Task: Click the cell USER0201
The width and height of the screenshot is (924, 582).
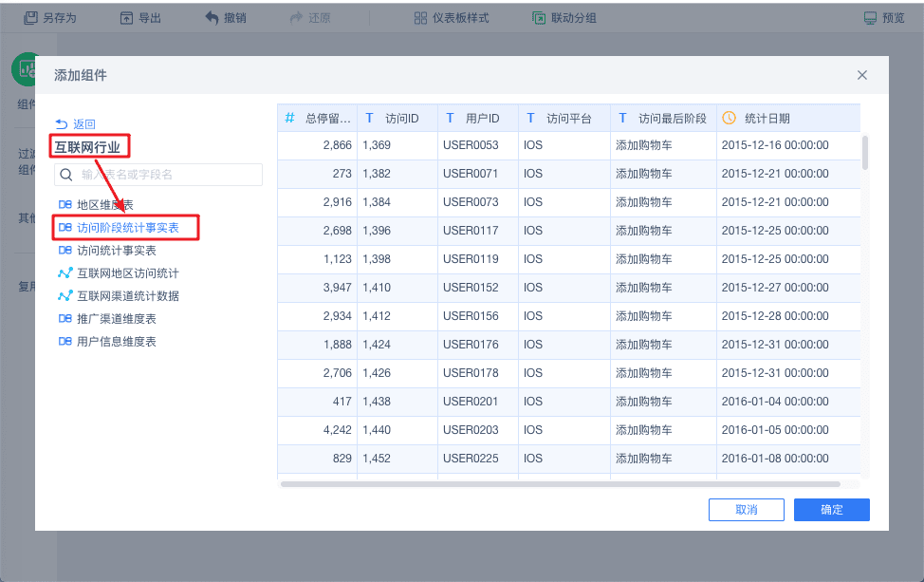Action: pos(471,402)
